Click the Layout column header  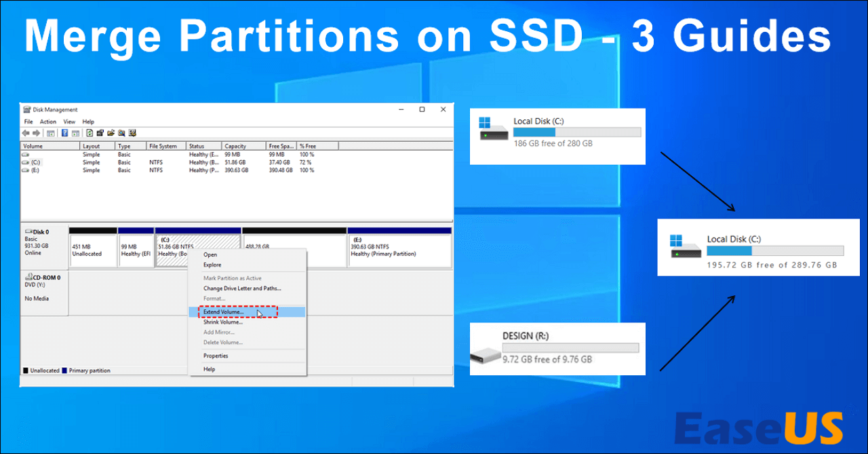(x=97, y=146)
